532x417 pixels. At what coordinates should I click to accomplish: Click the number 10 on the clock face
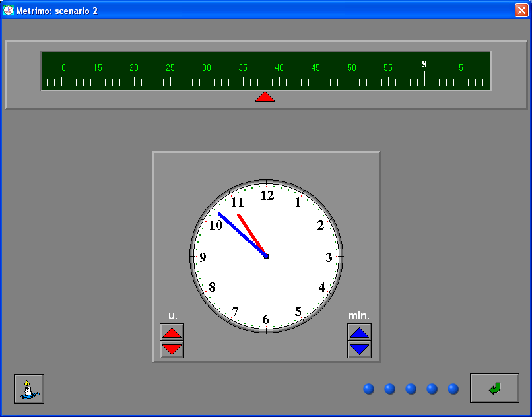(216, 225)
